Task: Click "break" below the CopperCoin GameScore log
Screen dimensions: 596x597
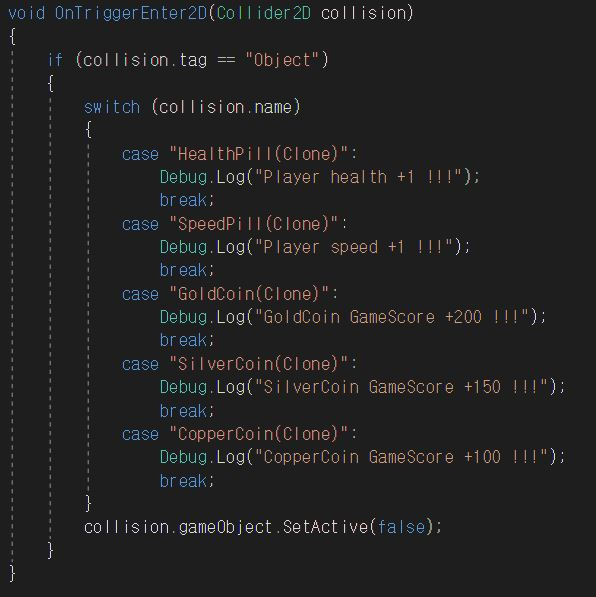Action: [183, 481]
